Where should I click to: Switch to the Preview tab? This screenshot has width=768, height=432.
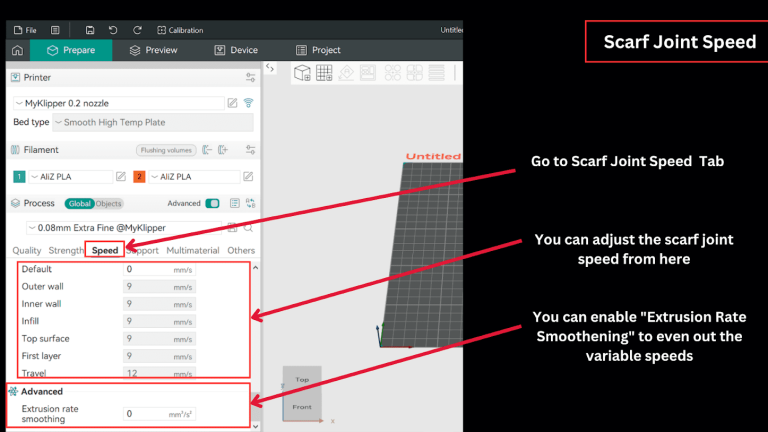tap(153, 50)
